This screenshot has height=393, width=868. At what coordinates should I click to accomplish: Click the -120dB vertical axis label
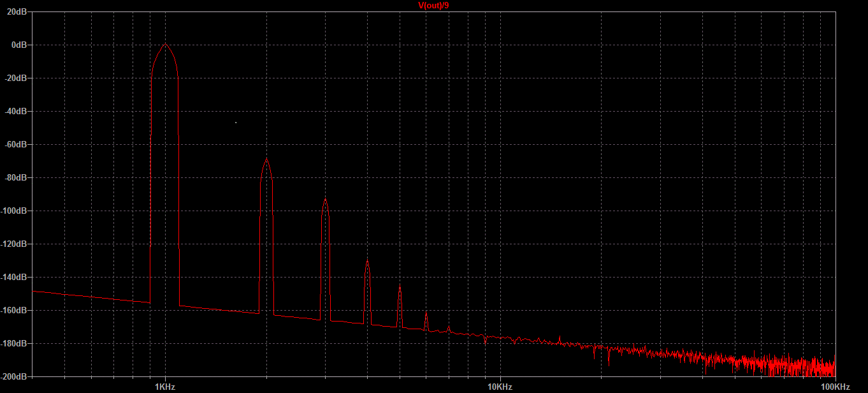pos(15,244)
